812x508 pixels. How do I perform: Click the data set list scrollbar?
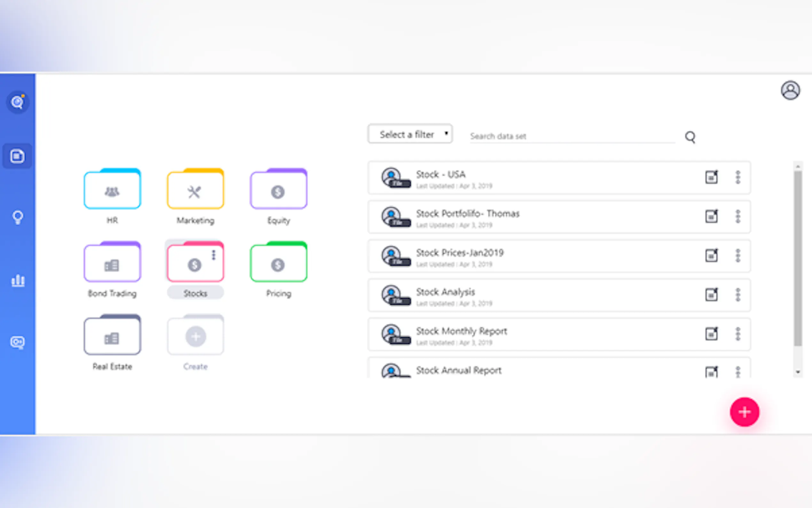pyautogui.click(x=798, y=258)
